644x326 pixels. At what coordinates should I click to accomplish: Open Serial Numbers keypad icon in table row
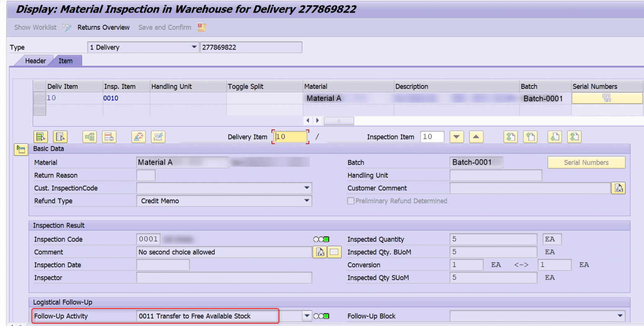(x=606, y=98)
